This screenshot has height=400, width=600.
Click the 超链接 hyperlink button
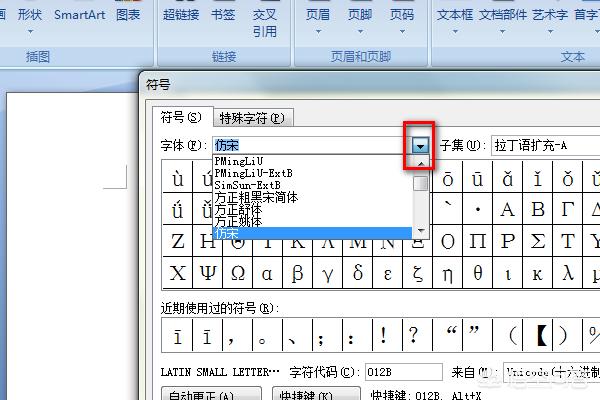coord(181,15)
